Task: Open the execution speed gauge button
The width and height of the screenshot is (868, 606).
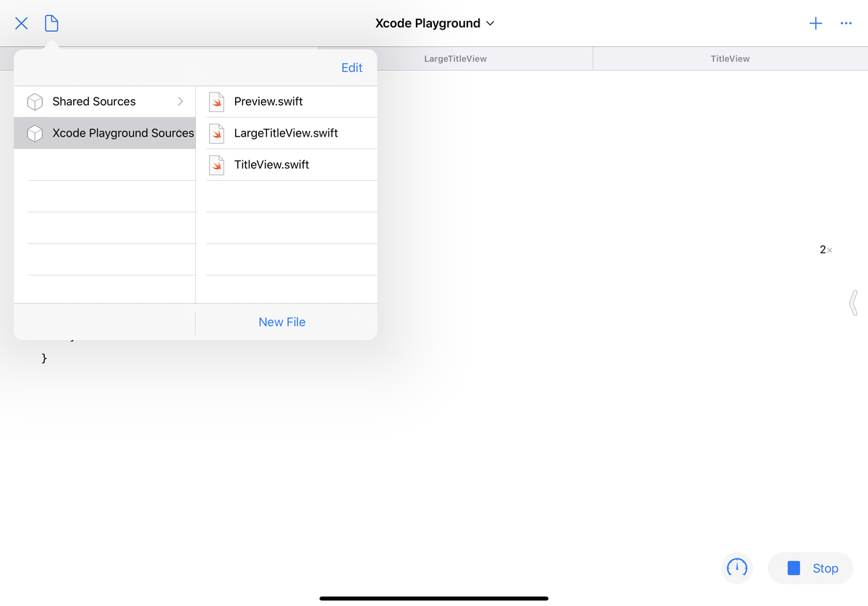Action: 737,568
